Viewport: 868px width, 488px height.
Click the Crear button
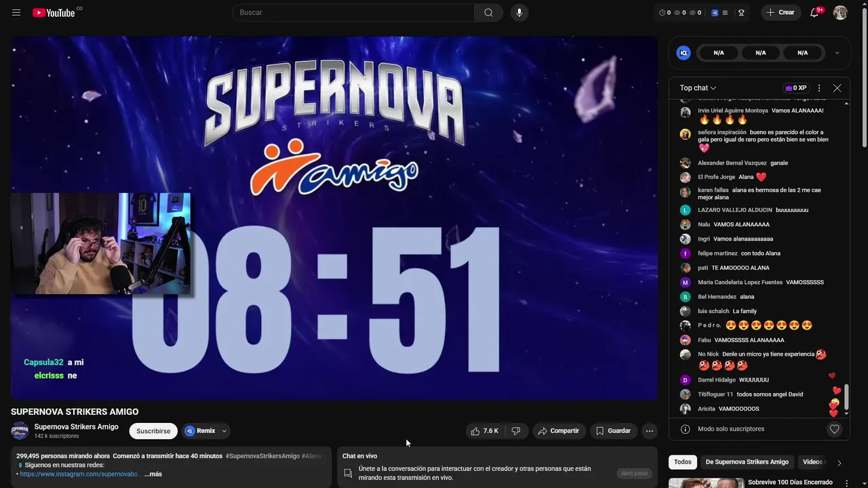(x=781, y=12)
